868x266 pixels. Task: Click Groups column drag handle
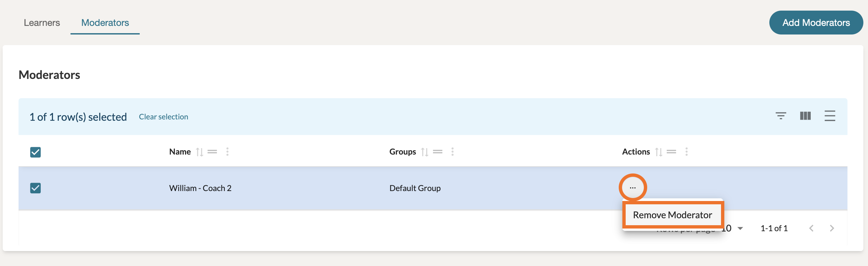(437, 152)
